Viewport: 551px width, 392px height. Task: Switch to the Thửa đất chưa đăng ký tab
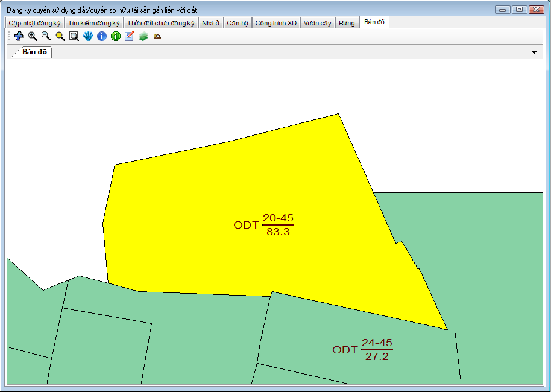160,22
